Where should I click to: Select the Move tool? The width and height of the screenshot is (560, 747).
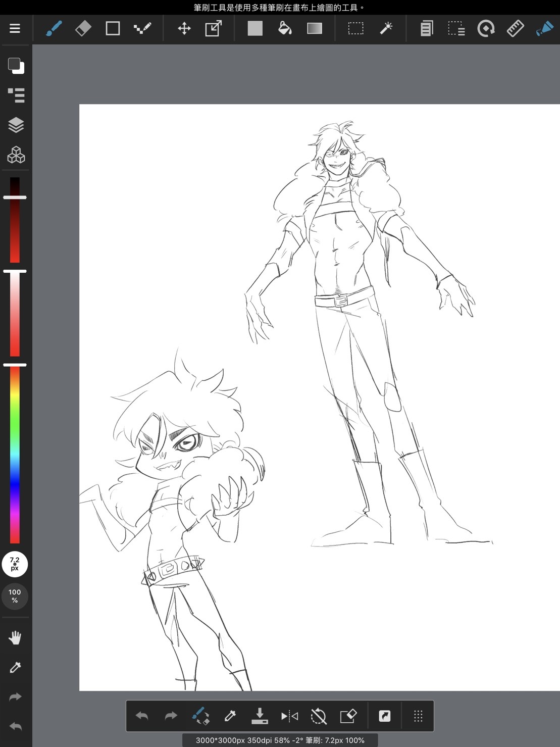pyautogui.click(x=184, y=28)
